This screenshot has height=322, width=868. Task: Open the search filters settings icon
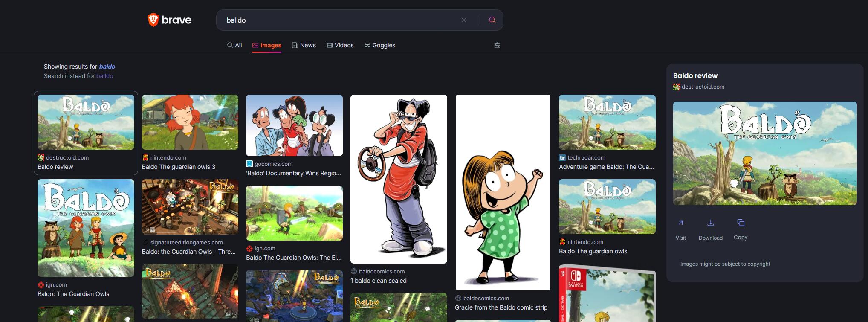(497, 45)
